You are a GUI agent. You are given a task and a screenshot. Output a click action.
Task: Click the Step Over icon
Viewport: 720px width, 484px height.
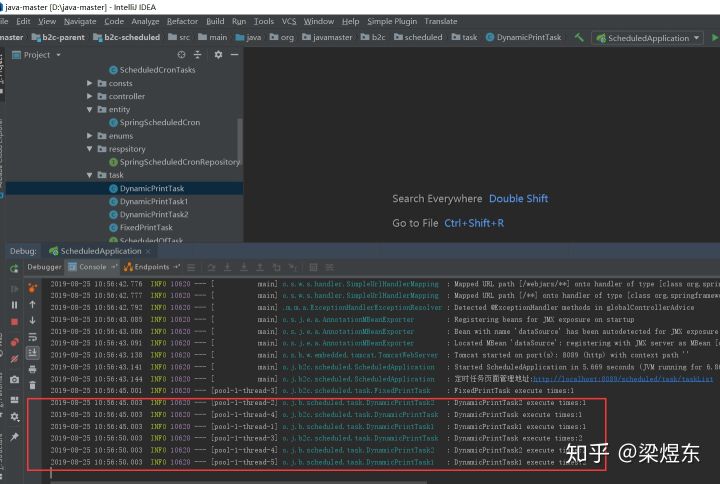coord(211,267)
